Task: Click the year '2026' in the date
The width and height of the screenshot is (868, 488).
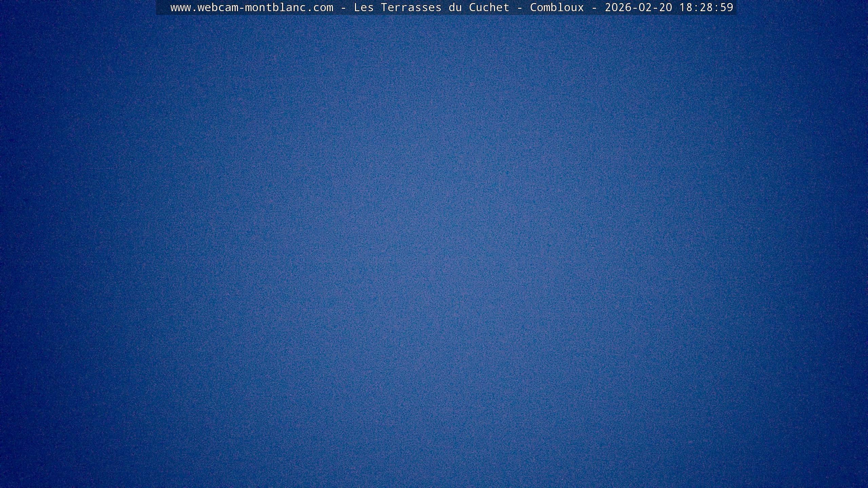Action: point(618,7)
